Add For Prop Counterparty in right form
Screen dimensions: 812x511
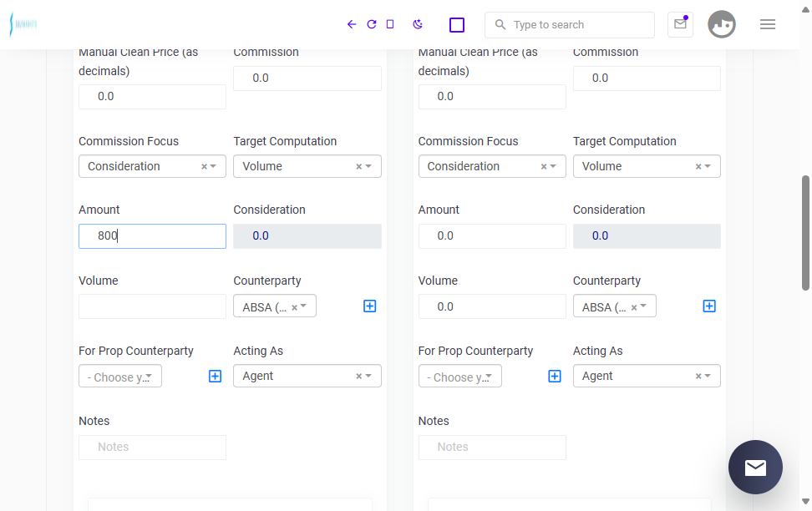[554, 376]
